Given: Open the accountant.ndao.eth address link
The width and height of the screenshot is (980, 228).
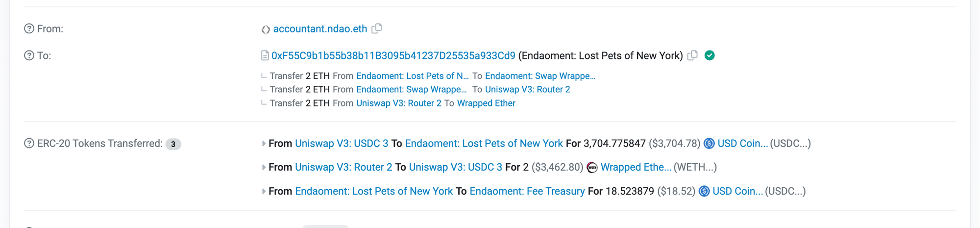Looking at the screenshot, I should (x=320, y=29).
